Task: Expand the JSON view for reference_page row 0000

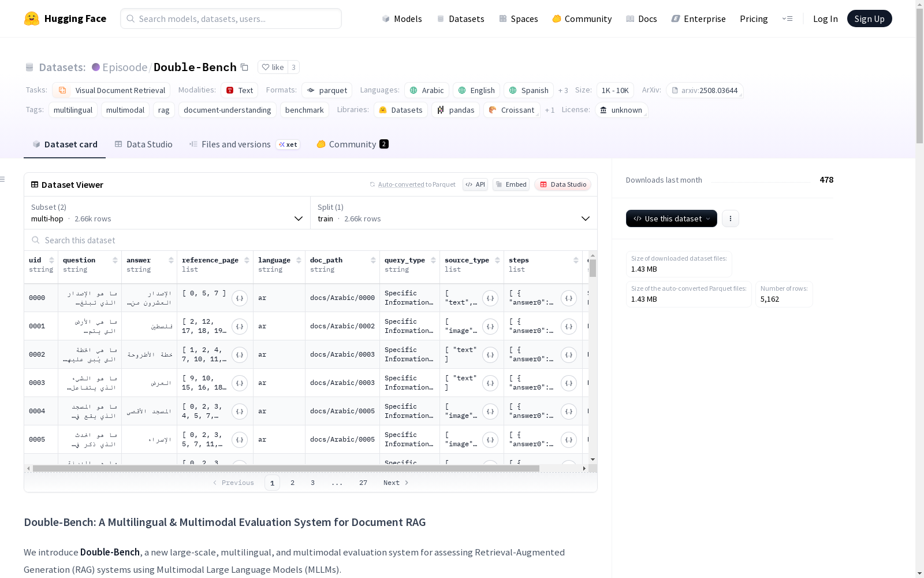Action: coord(240,298)
